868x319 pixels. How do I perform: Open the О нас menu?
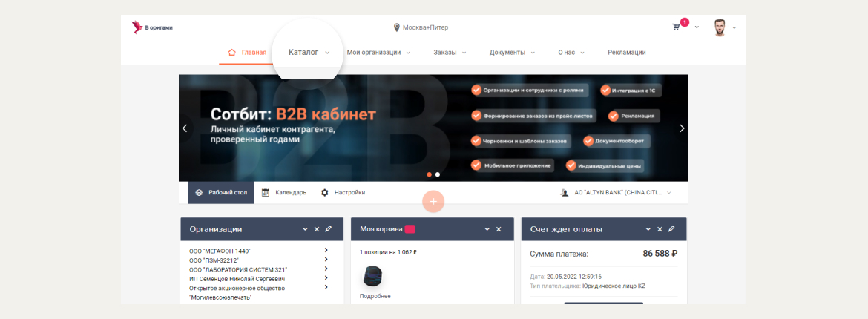pyautogui.click(x=566, y=53)
